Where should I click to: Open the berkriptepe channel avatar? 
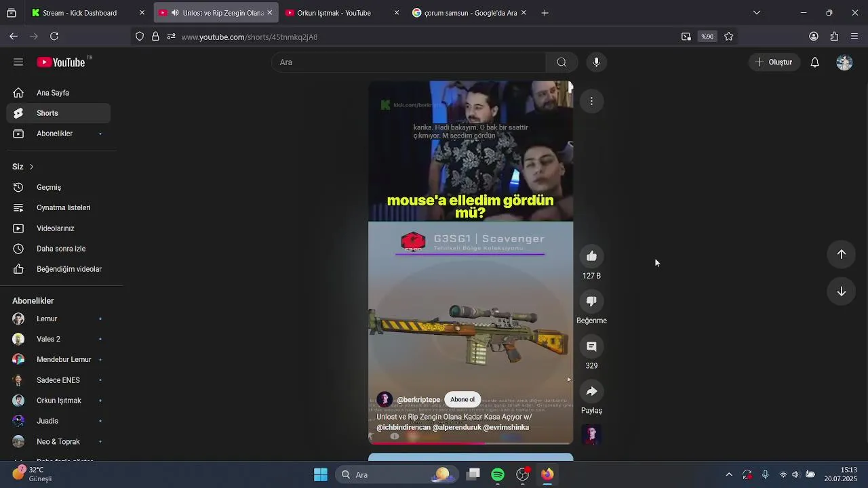click(384, 399)
